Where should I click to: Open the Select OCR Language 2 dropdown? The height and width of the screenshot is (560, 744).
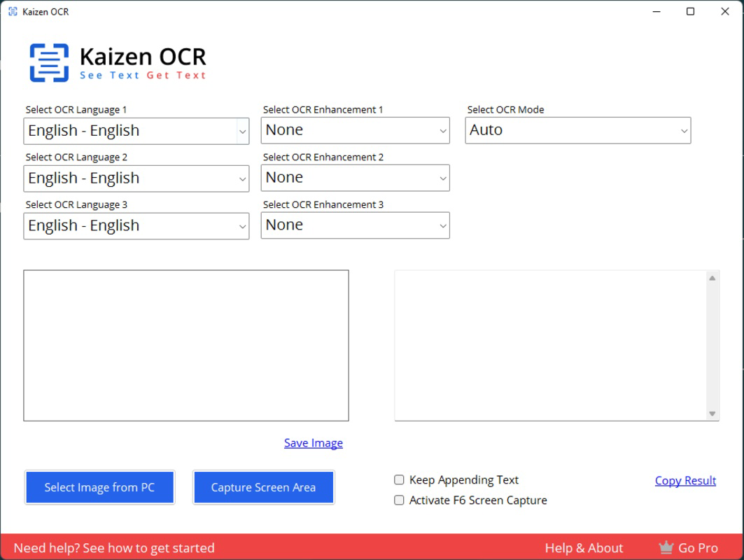[x=136, y=178]
